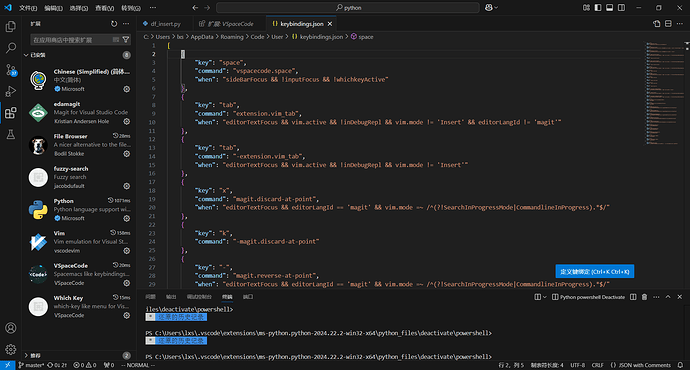Viewport: 690px width, 370px height.
Task: Clear extensions search results icon
Action: click(116, 40)
